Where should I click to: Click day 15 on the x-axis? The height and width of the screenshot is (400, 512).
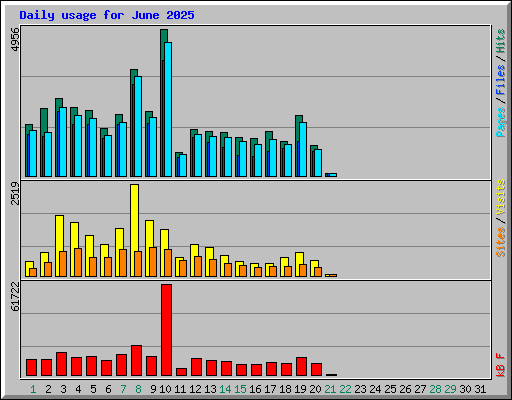(x=240, y=389)
